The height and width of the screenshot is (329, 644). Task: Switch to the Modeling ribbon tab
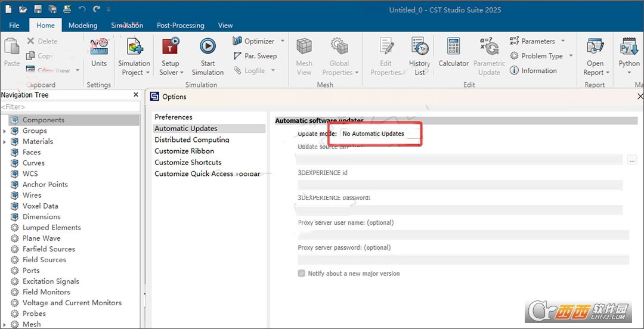pos(83,25)
